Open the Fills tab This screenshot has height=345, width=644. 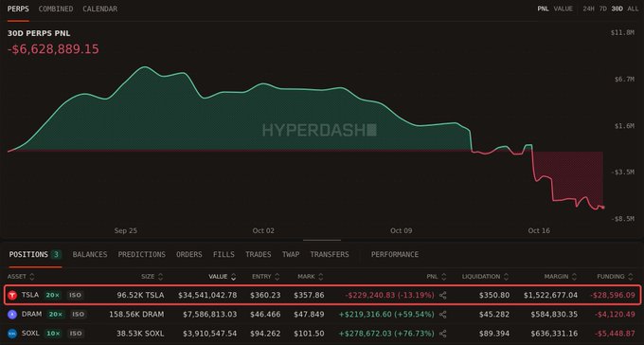tap(224, 255)
